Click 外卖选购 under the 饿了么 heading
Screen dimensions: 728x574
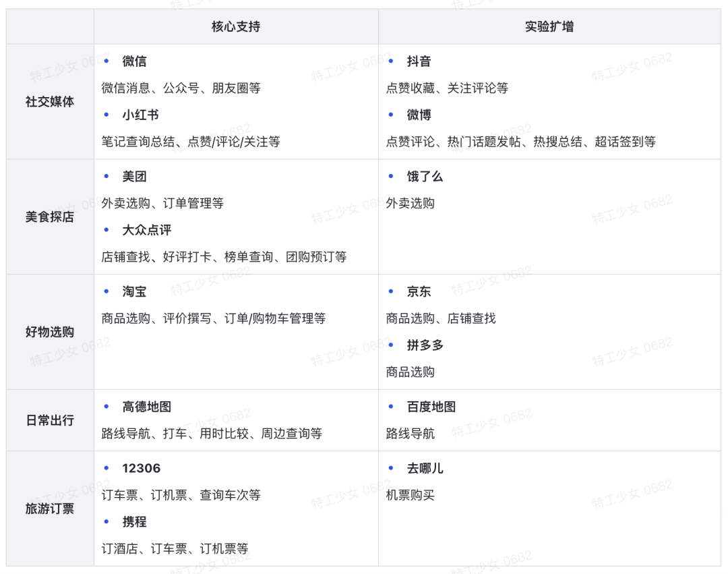(x=411, y=204)
